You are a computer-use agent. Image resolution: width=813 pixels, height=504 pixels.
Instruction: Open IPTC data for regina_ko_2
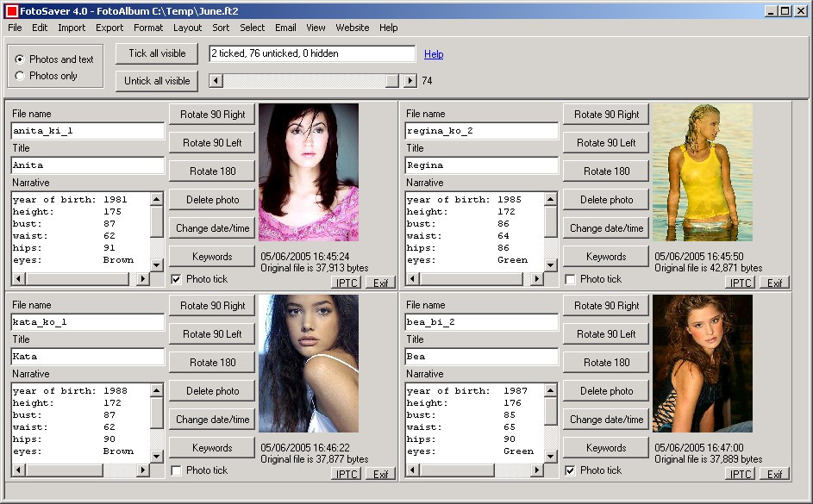pos(741,283)
